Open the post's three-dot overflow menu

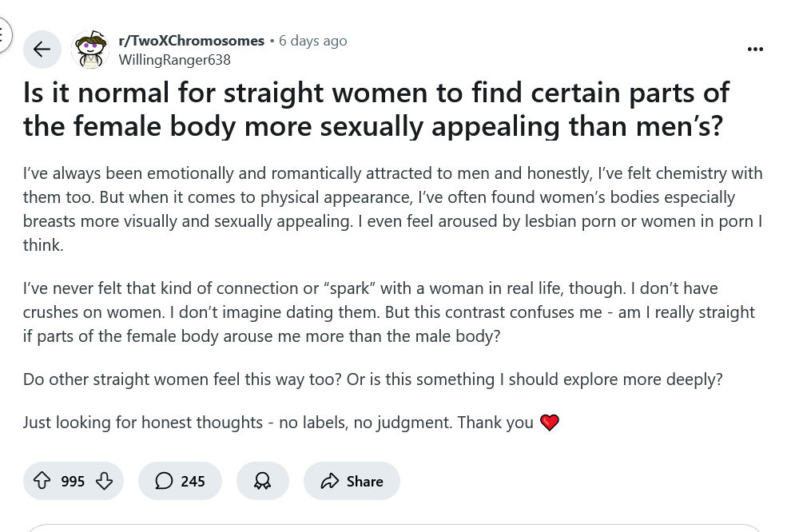(x=755, y=50)
